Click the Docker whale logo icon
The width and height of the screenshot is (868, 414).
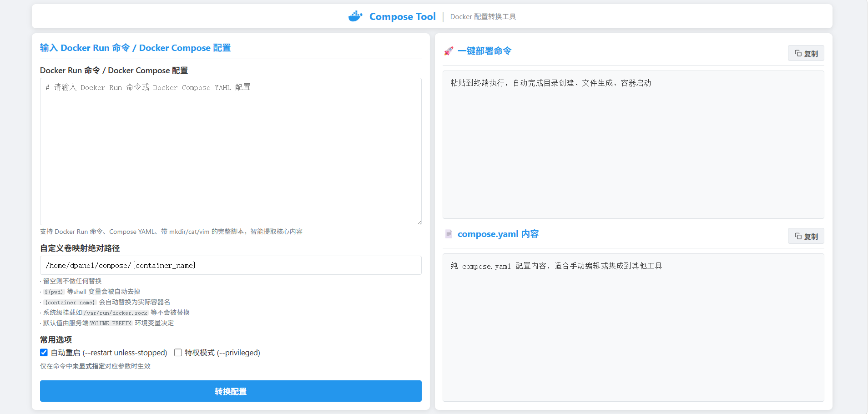point(355,16)
